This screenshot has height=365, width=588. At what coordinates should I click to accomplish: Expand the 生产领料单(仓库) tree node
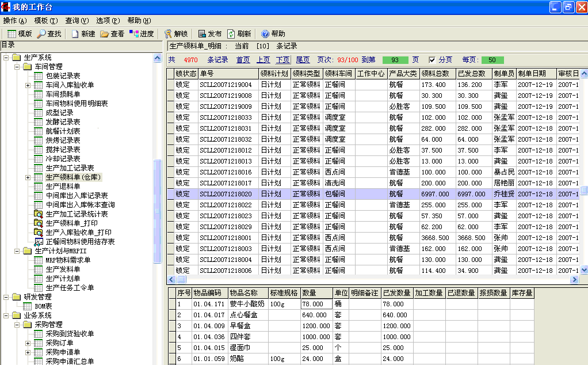28,177
